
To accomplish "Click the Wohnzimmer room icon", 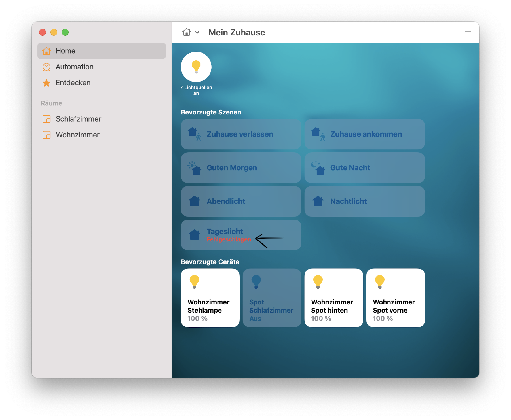I will (47, 135).
